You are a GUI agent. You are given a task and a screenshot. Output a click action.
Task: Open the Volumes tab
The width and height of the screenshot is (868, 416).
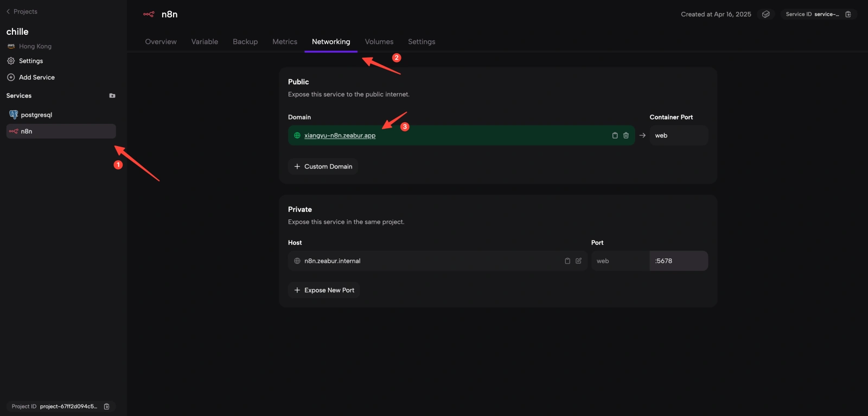(x=379, y=42)
